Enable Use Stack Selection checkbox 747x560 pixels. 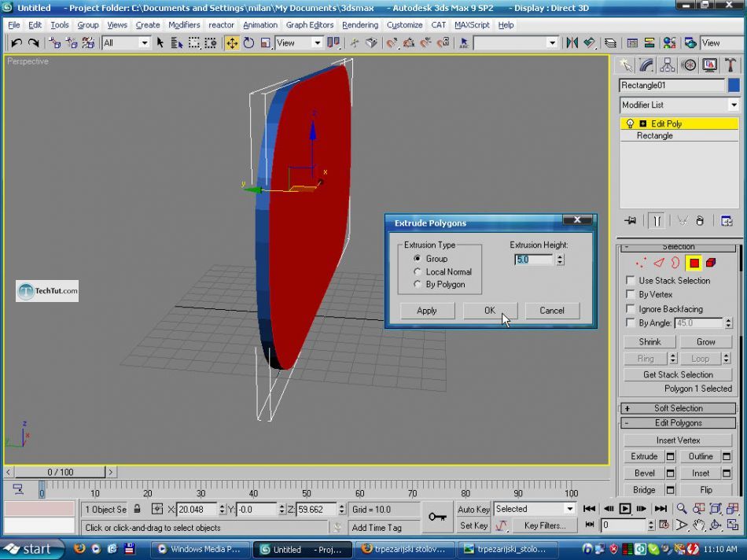[x=631, y=280]
